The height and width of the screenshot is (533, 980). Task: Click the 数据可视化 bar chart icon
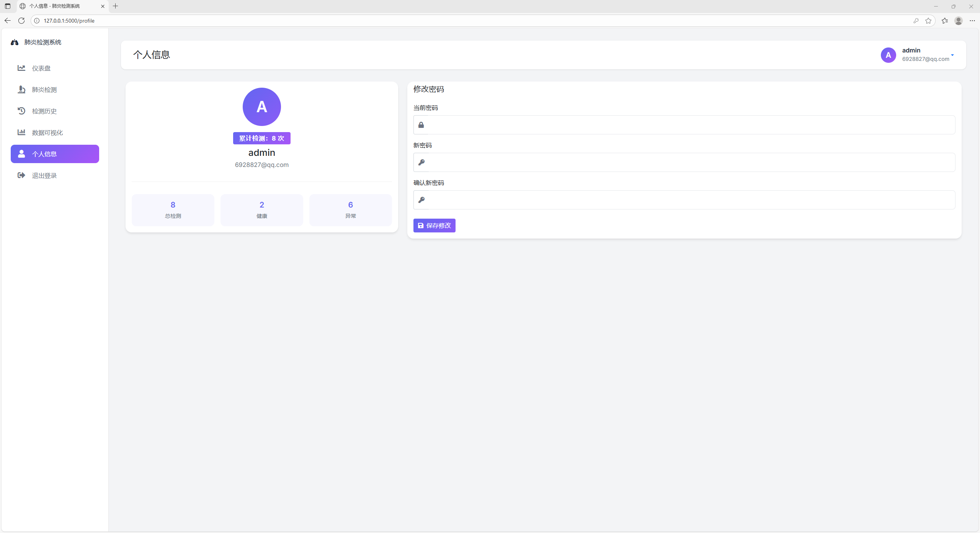click(21, 132)
